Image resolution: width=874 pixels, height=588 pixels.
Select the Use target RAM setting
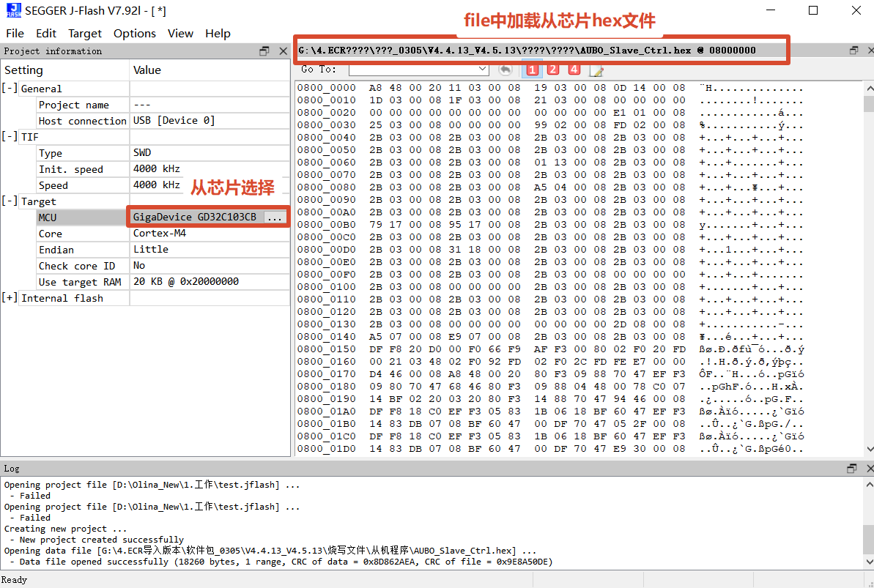coord(80,282)
